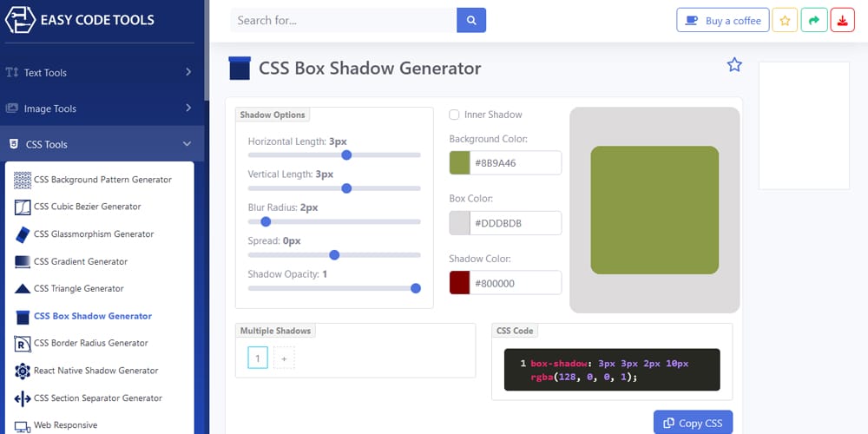
Task: Add a new shadow with plus button
Action: tap(284, 358)
